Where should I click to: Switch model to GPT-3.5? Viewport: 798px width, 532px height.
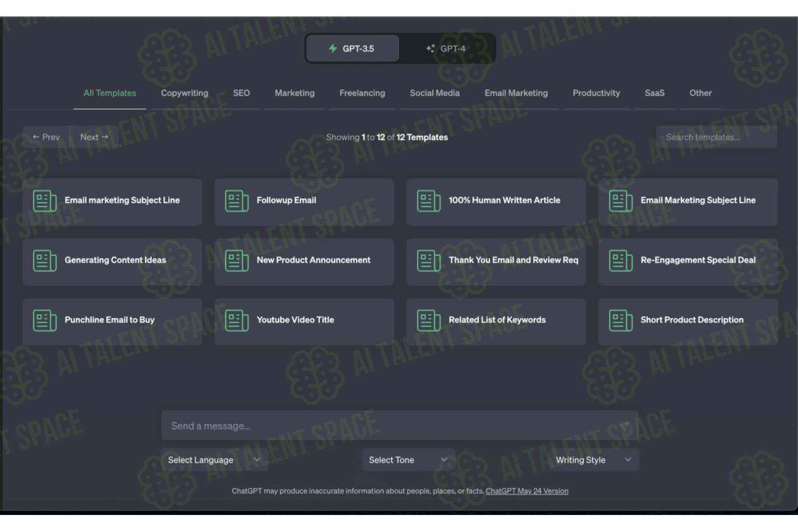(x=353, y=48)
